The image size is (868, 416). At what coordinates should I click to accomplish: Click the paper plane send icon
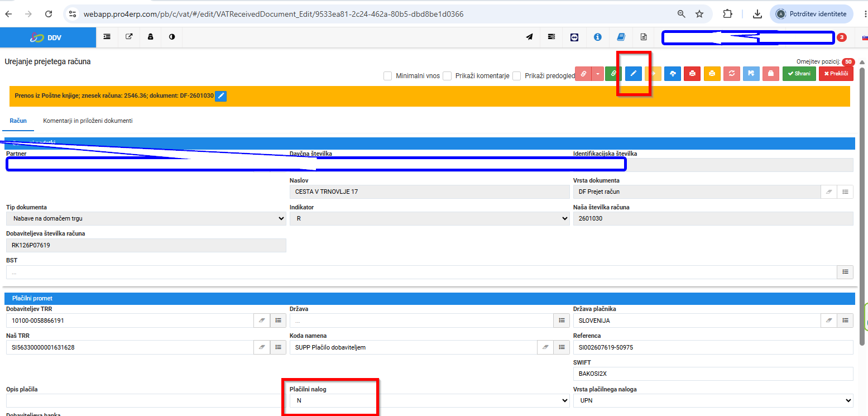[529, 37]
